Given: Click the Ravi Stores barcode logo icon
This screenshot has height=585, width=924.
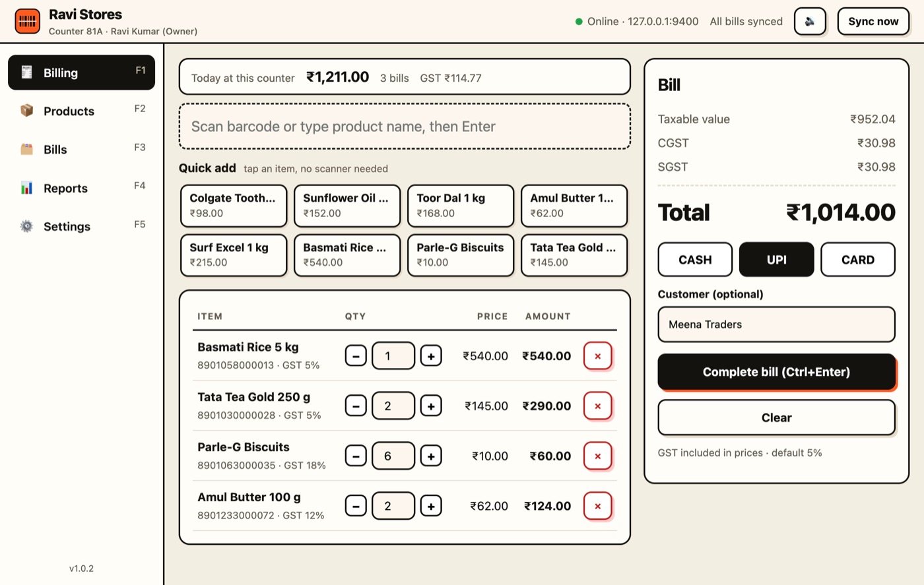Looking at the screenshot, I should (x=28, y=21).
